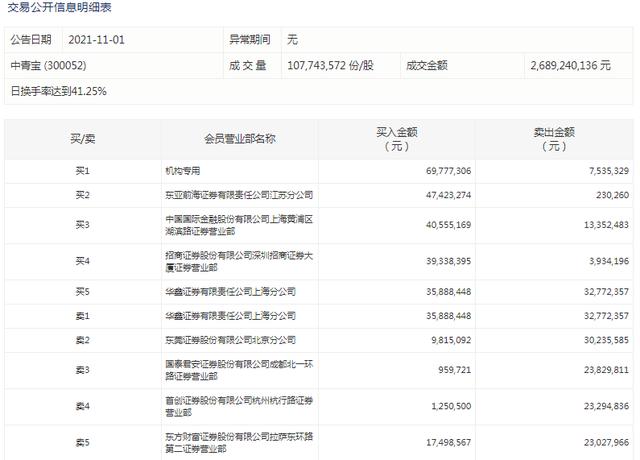Screen dimensions: 640x460
Task: Select sell amount 7,535,329
Action: click(x=609, y=171)
